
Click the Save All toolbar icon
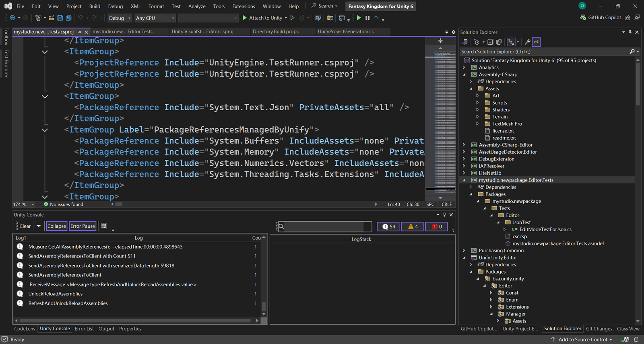click(68, 18)
